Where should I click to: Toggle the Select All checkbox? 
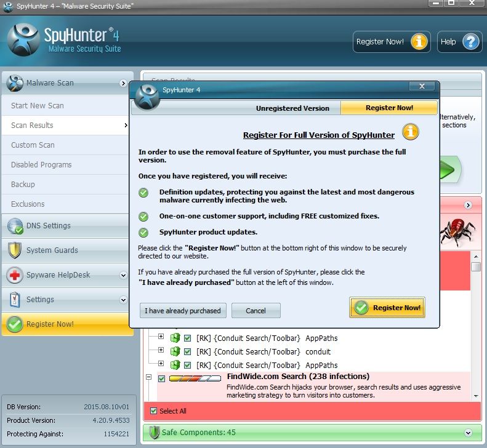tap(153, 410)
